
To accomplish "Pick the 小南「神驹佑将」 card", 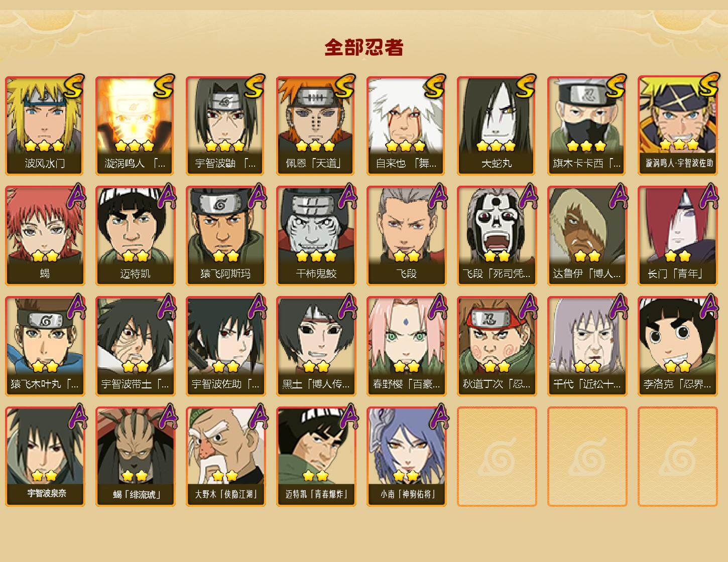I will pos(407,457).
